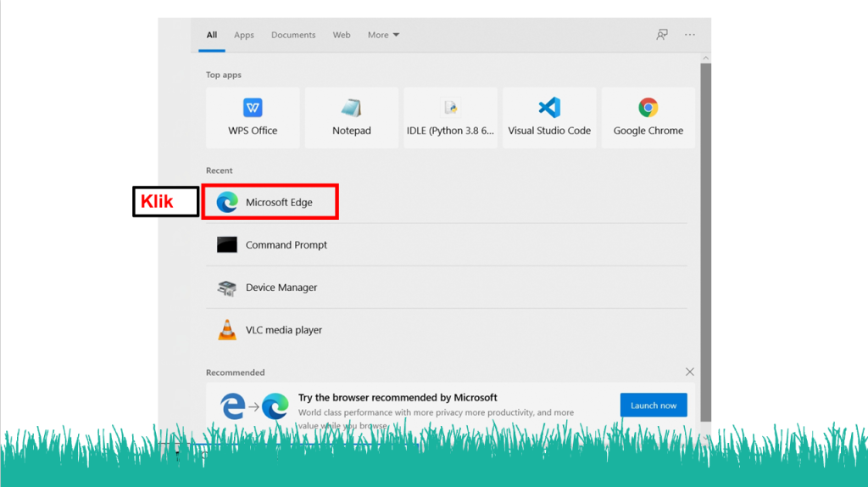868x487 pixels.
Task: Open WPS Office from Top apps
Action: click(253, 117)
